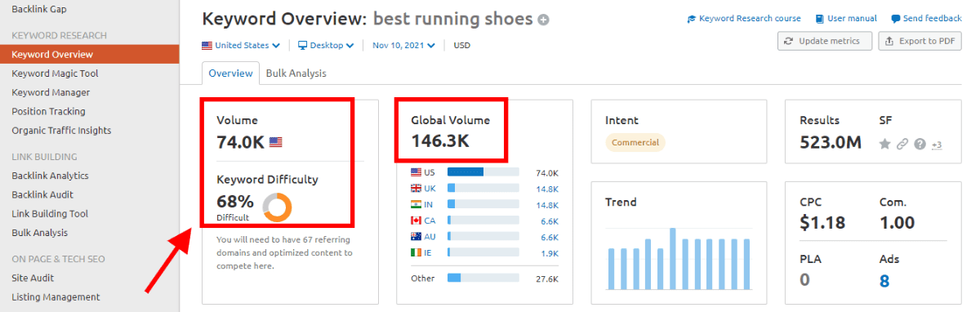Viewport: 980px width, 312px height.
Task: Click the US flag beside 74.0K volume
Action: tap(276, 142)
